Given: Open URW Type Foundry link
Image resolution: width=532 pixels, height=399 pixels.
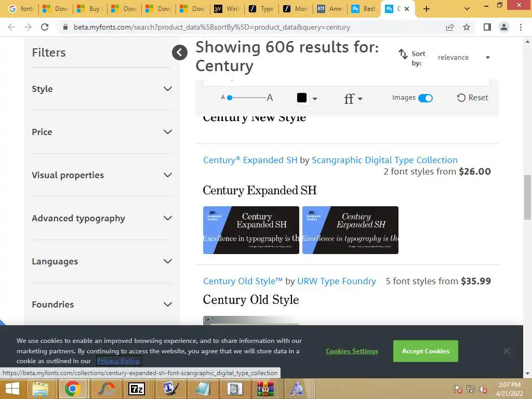Looking at the screenshot, I should click(336, 281).
